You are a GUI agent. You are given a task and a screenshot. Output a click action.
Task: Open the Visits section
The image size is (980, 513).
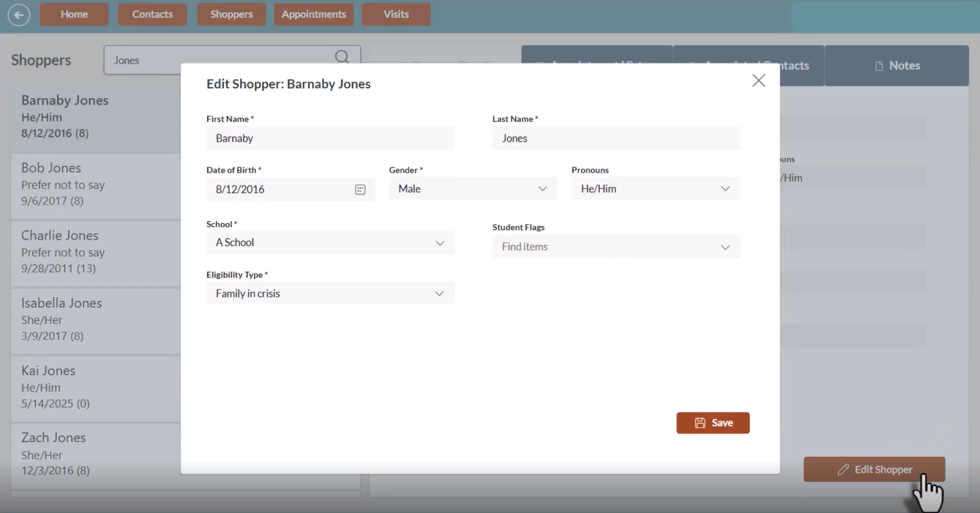pos(396,14)
